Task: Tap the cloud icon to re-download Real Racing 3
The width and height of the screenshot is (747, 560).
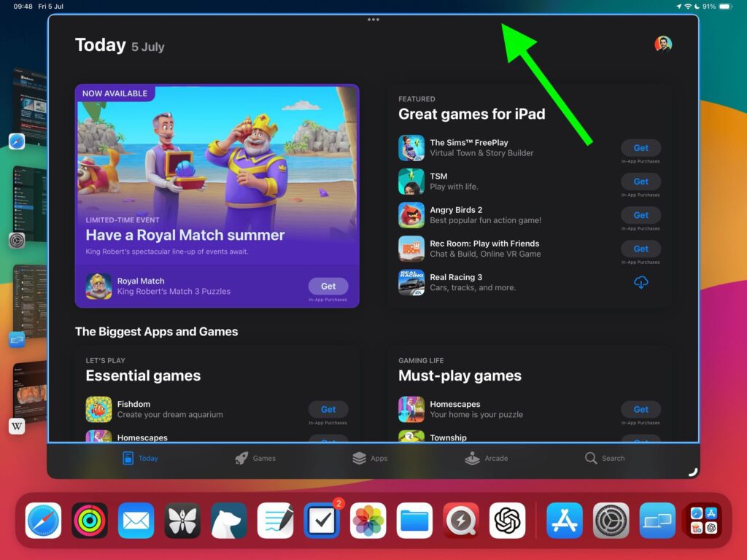Action: 641,283
